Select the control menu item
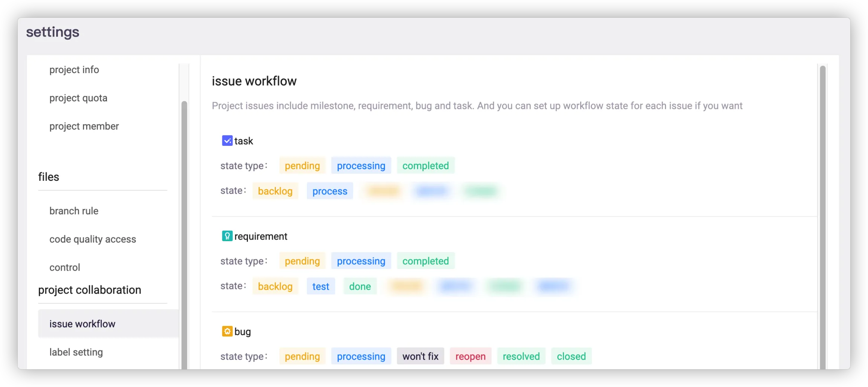The height and width of the screenshot is (387, 868). pyautogui.click(x=65, y=268)
